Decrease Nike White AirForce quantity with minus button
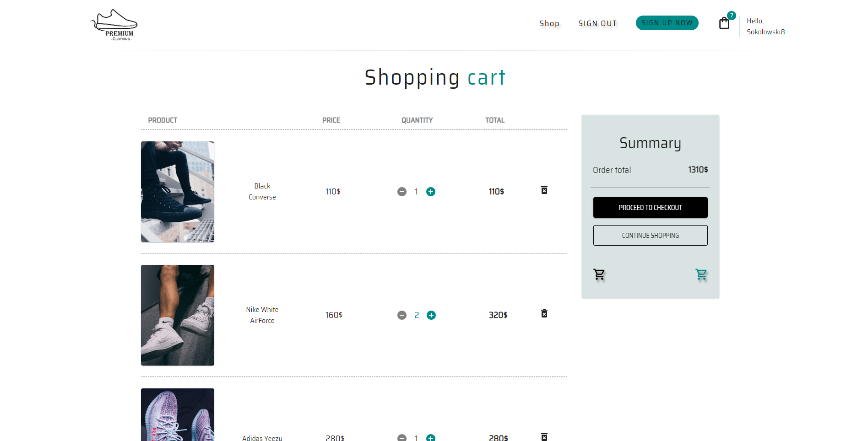 point(402,315)
